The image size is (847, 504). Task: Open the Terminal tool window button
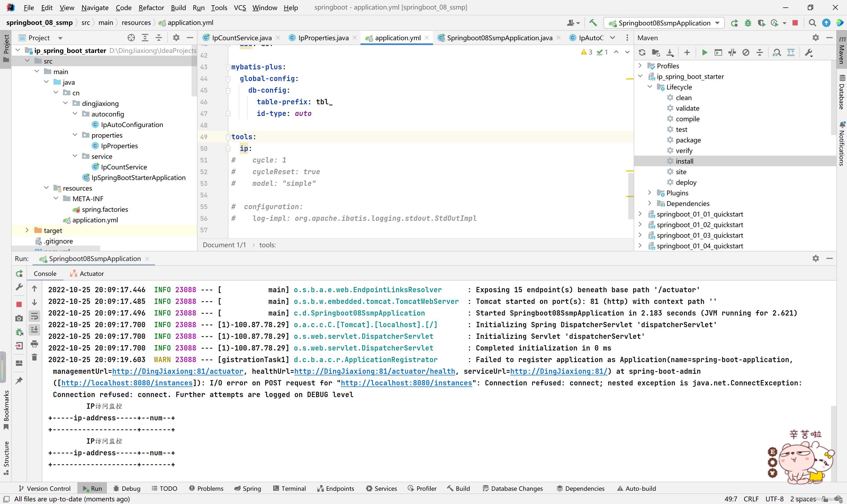pos(289,488)
